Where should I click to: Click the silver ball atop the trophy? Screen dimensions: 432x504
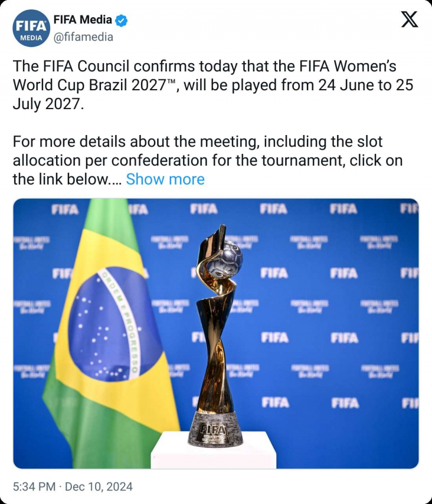tap(225, 257)
